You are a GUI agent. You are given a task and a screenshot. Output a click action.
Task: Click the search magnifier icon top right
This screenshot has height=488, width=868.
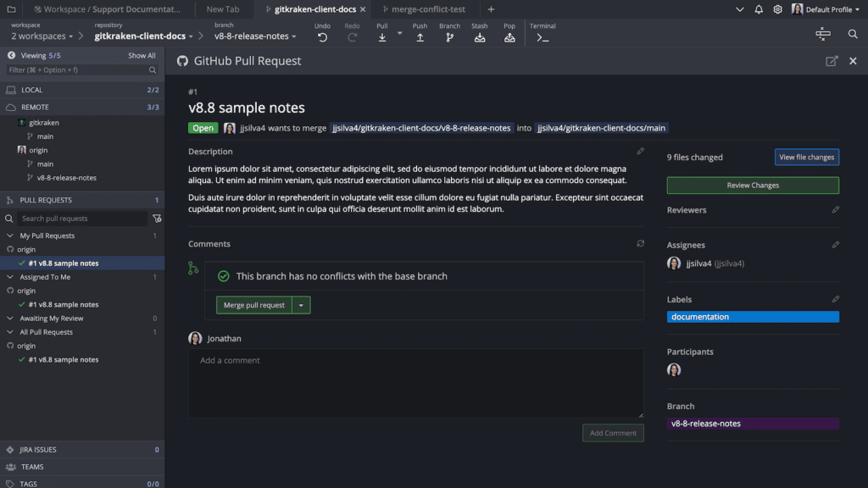click(x=853, y=34)
